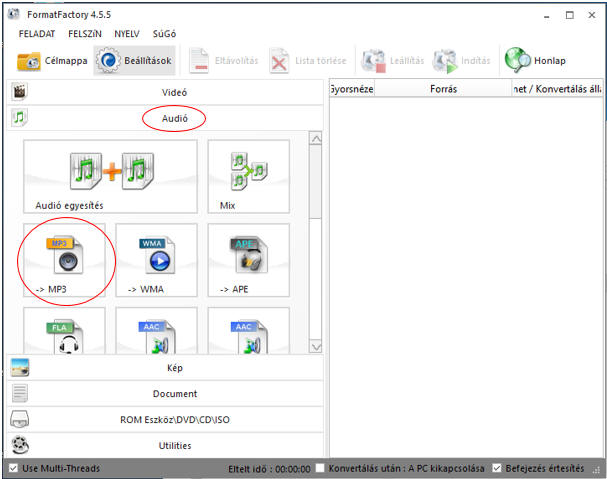Click the FormatFactory title bar app icon

14,14
